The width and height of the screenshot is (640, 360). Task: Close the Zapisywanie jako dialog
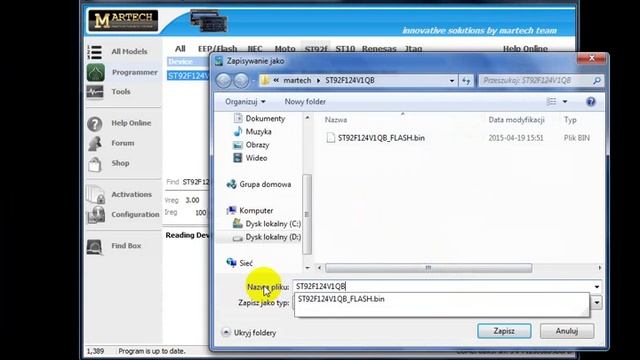pos(591,58)
